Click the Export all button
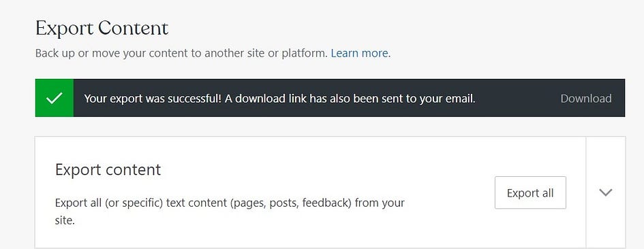Screen dimensions: 644x249 pyautogui.click(x=530, y=193)
